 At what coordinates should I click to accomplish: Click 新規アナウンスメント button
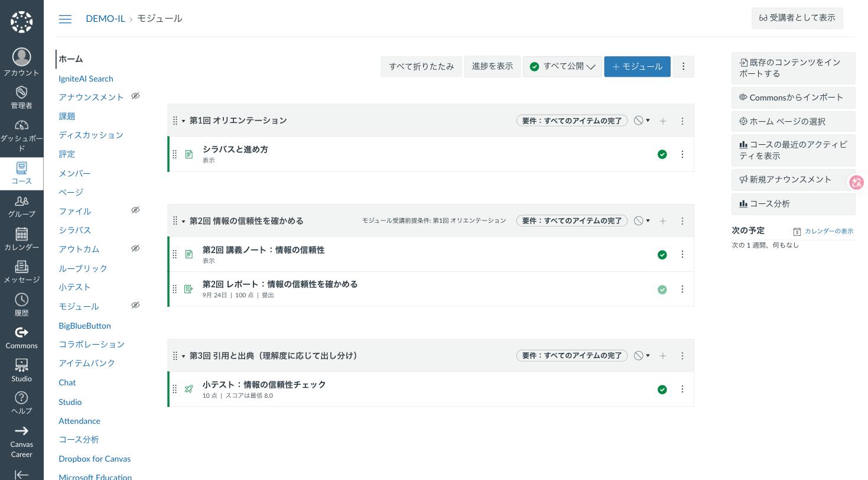pyautogui.click(x=793, y=180)
